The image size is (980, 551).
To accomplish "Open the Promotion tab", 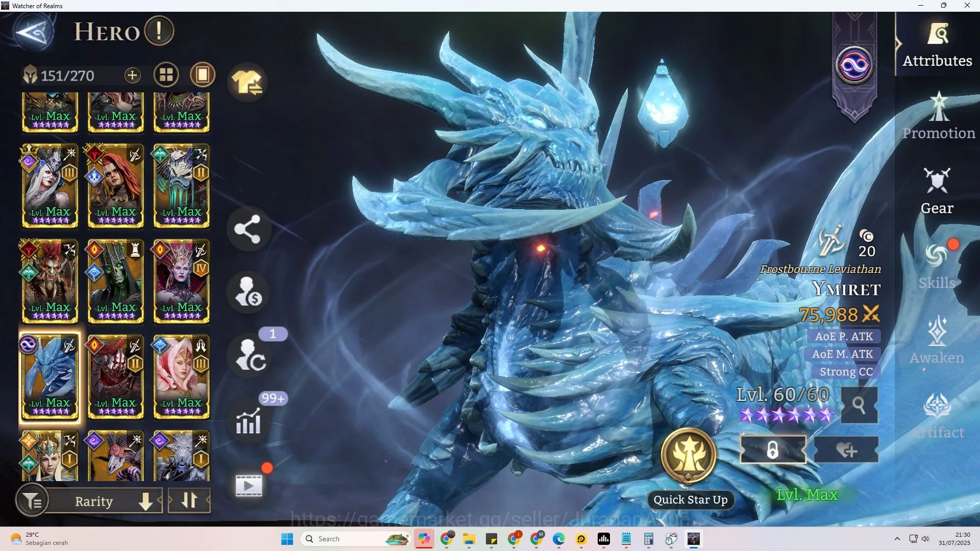I will coord(939,116).
